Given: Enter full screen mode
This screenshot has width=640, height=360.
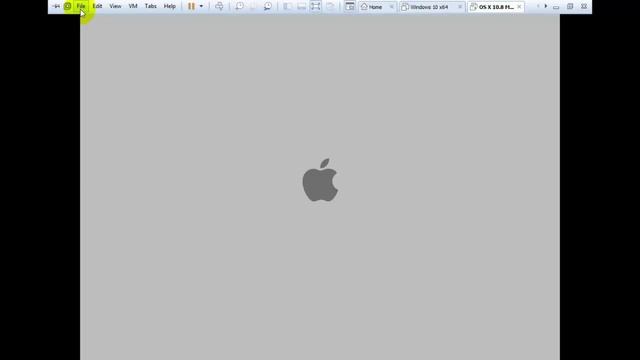Looking at the screenshot, I should coord(316,6).
